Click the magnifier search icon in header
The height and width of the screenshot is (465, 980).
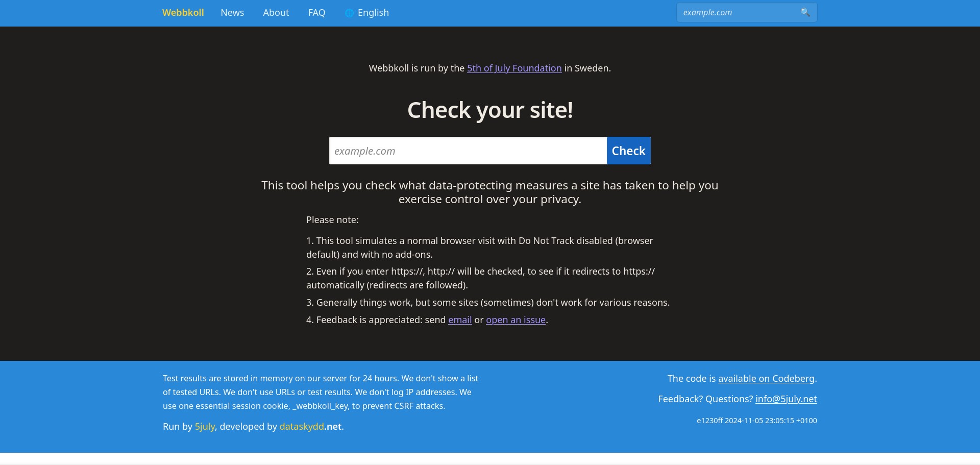(x=805, y=12)
